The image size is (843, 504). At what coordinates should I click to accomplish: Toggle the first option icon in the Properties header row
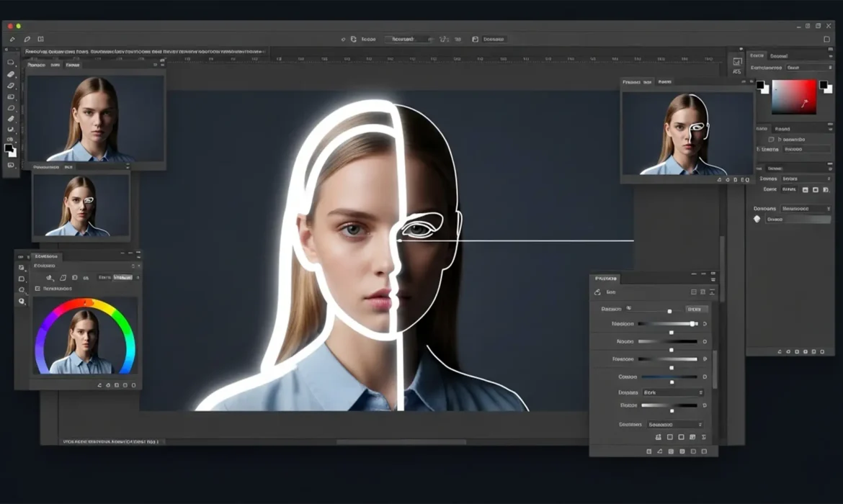[x=693, y=293]
